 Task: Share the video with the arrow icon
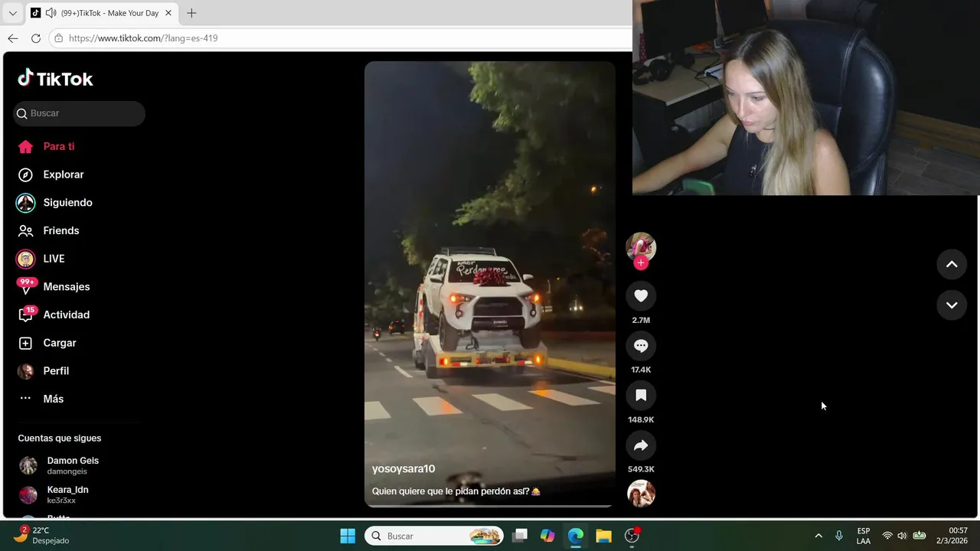(641, 445)
